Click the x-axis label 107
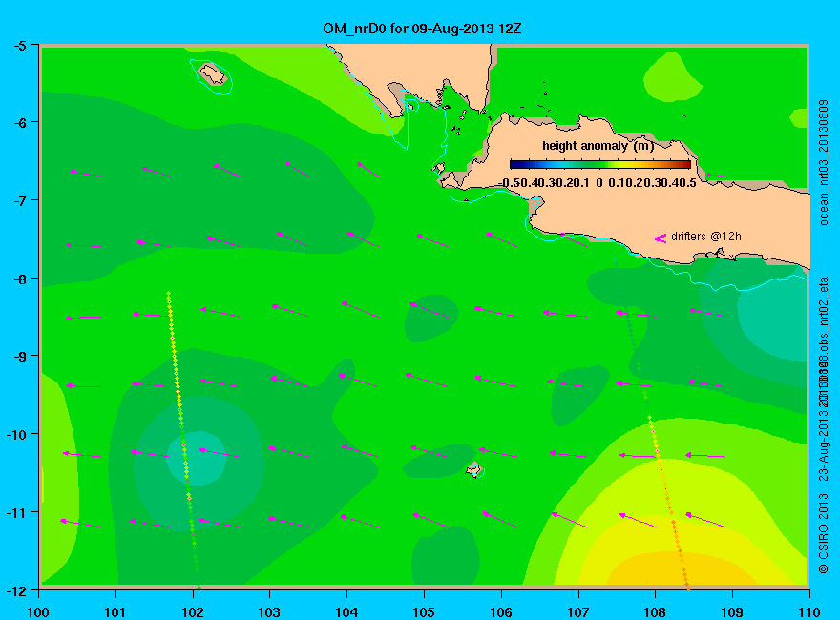 578,612
